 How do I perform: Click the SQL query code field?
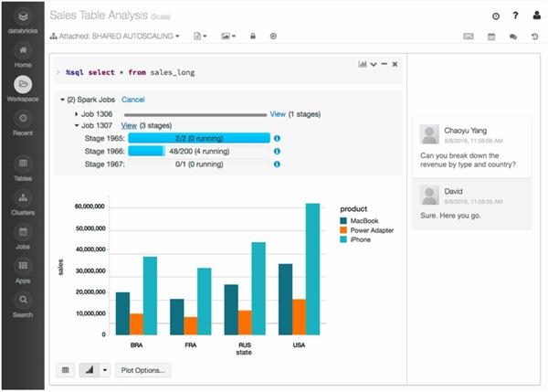(227, 72)
